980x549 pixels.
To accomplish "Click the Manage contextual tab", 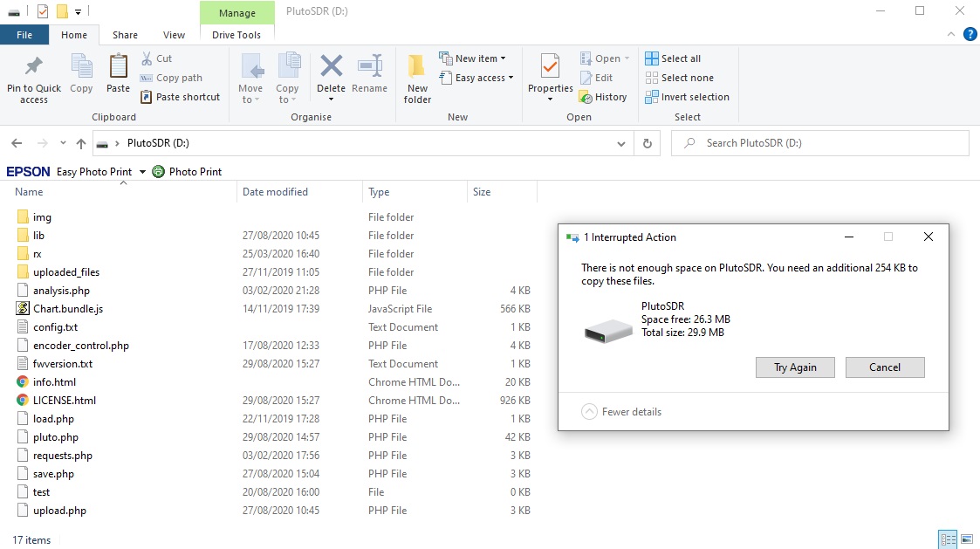I will tap(236, 12).
